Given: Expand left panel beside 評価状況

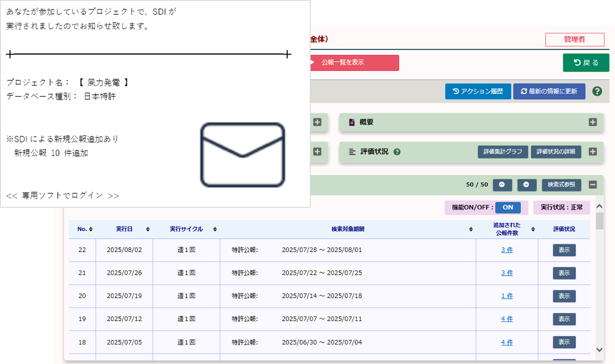Looking at the screenshot, I should click(x=317, y=152).
